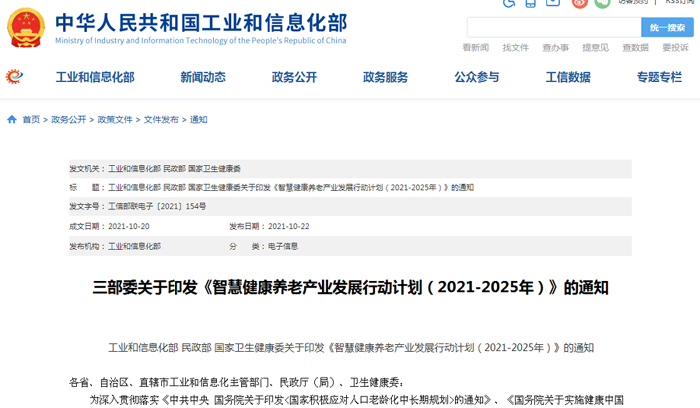Click the 找文件 quick link
Image resolution: width=700 pixels, height=408 pixels.
[516, 47]
